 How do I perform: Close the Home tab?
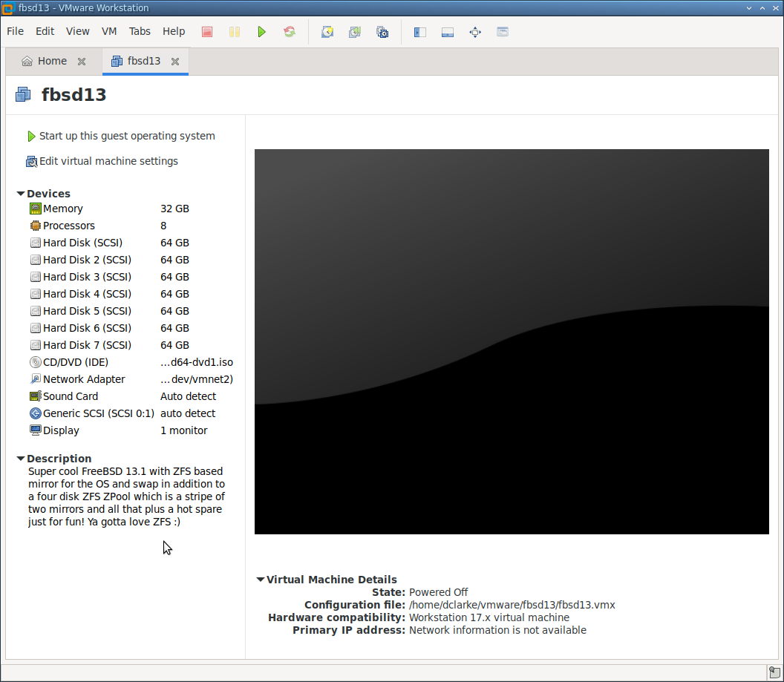point(82,62)
